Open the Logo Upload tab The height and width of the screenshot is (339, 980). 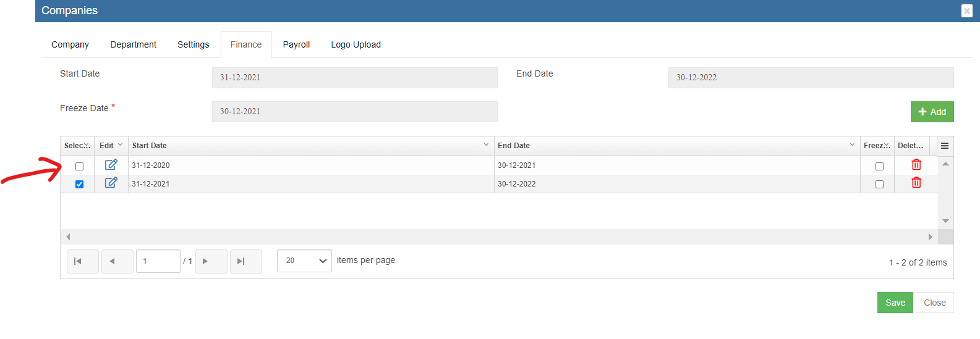point(356,44)
